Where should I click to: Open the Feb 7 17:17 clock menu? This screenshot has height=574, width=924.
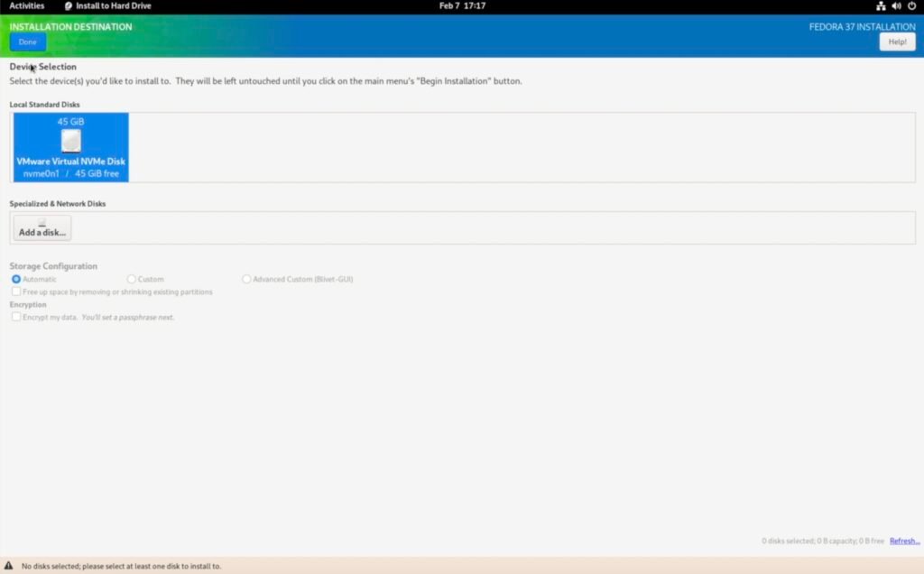coord(463,6)
